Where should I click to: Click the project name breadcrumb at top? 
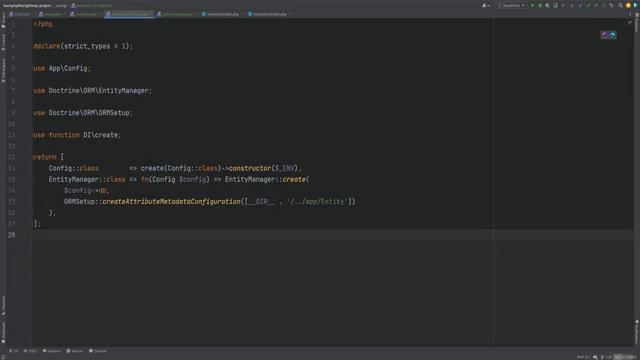click(x=27, y=5)
